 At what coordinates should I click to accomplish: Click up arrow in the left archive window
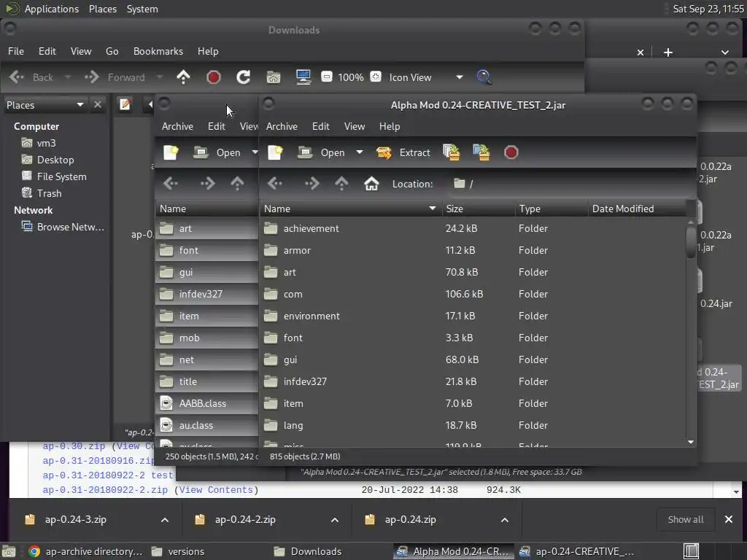(x=237, y=183)
